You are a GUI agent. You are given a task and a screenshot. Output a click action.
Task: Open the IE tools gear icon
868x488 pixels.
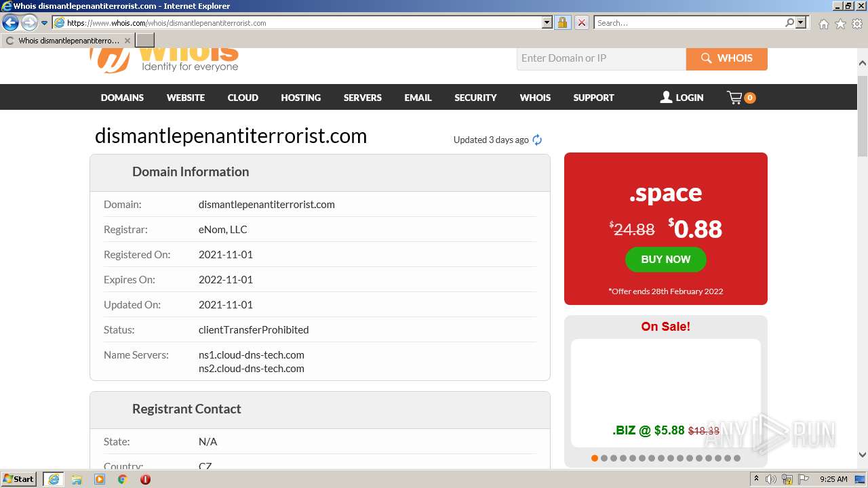point(857,24)
